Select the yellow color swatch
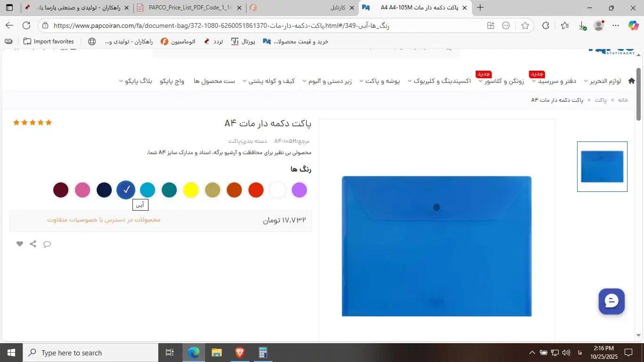The image size is (644, 362). tap(191, 189)
